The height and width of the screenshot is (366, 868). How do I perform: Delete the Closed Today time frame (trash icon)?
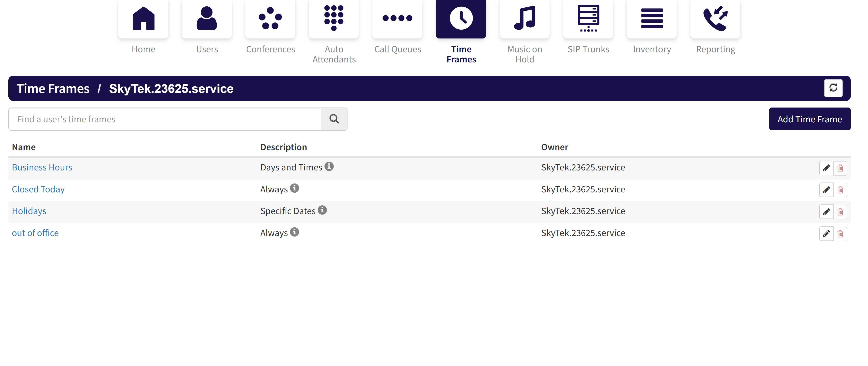click(840, 190)
